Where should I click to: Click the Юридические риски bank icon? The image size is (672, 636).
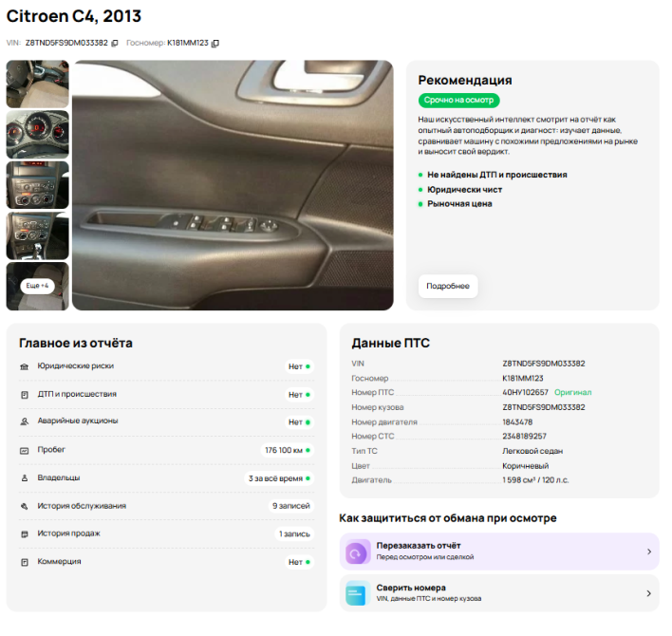pos(25,366)
